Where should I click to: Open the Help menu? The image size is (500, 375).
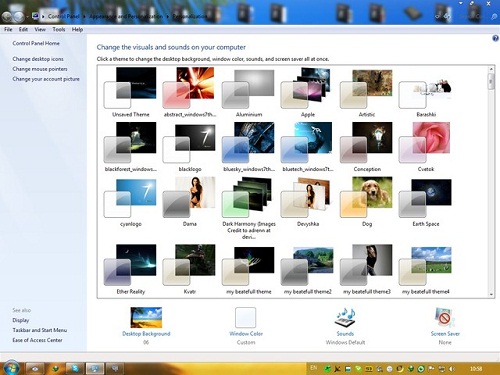[x=77, y=29]
